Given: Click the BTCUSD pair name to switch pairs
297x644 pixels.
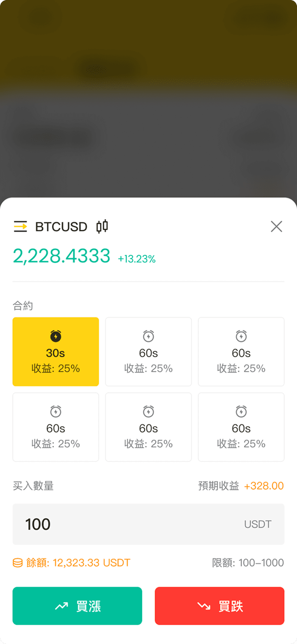Looking at the screenshot, I should coord(61,226).
